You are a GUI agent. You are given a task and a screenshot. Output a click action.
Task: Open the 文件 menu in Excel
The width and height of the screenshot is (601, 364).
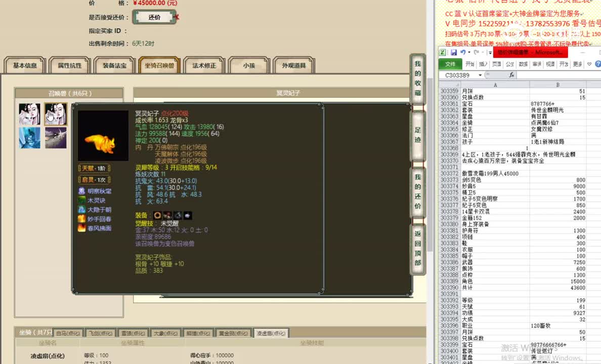click(450, 64)
